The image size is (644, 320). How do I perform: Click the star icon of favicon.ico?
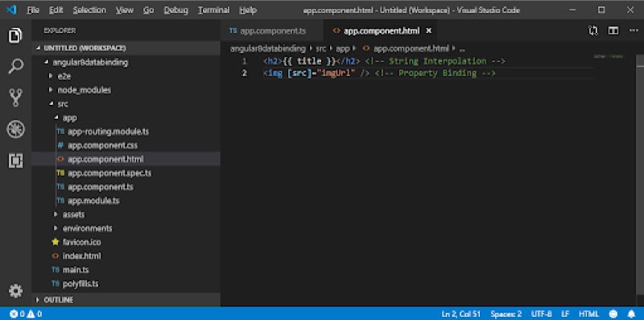pos(56,242)
